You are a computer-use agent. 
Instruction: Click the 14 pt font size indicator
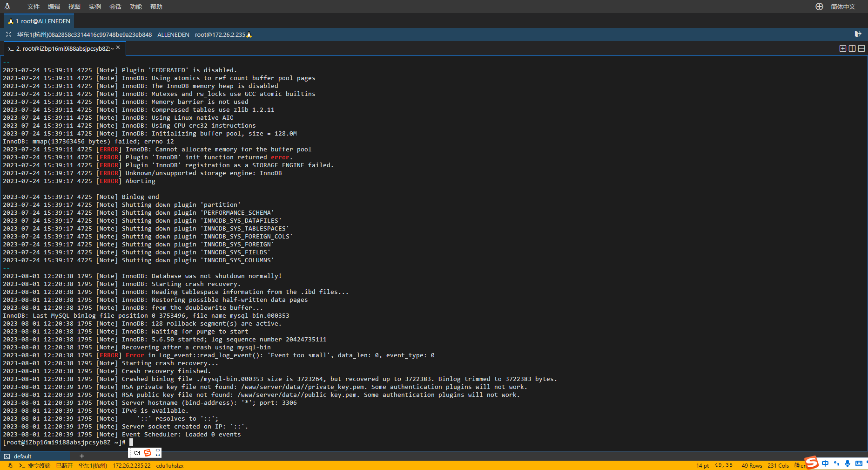point(702,465)
